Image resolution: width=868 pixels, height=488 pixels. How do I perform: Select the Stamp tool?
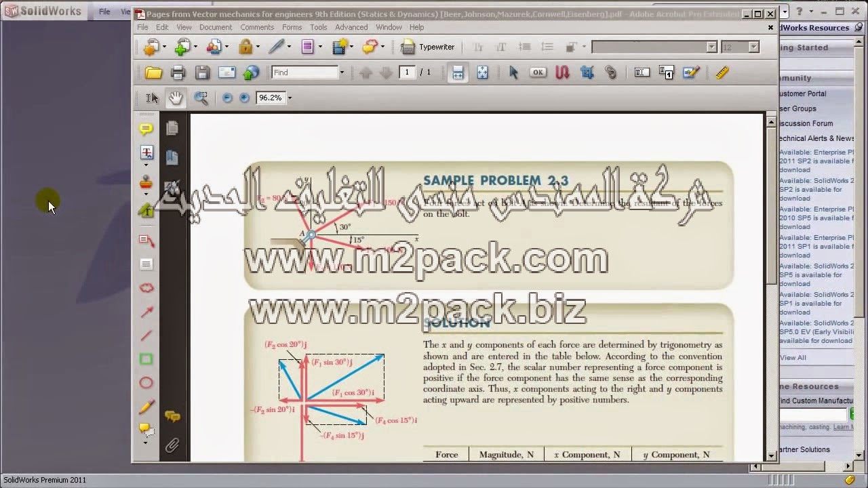pos(146,182)
